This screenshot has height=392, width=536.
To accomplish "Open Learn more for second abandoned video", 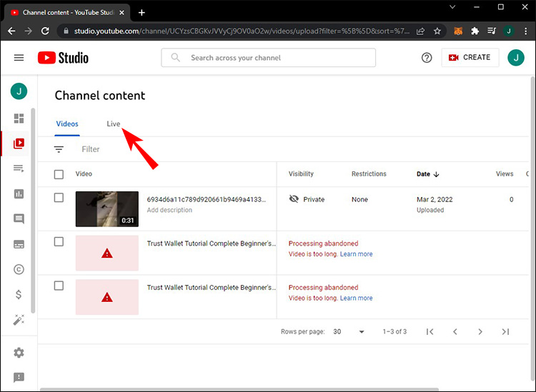I will coord(356,298).
